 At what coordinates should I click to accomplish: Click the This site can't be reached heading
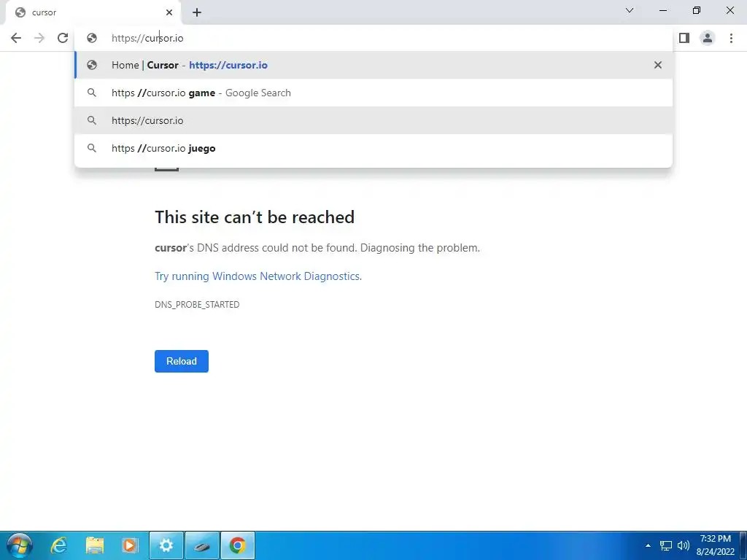click(255, 217)
